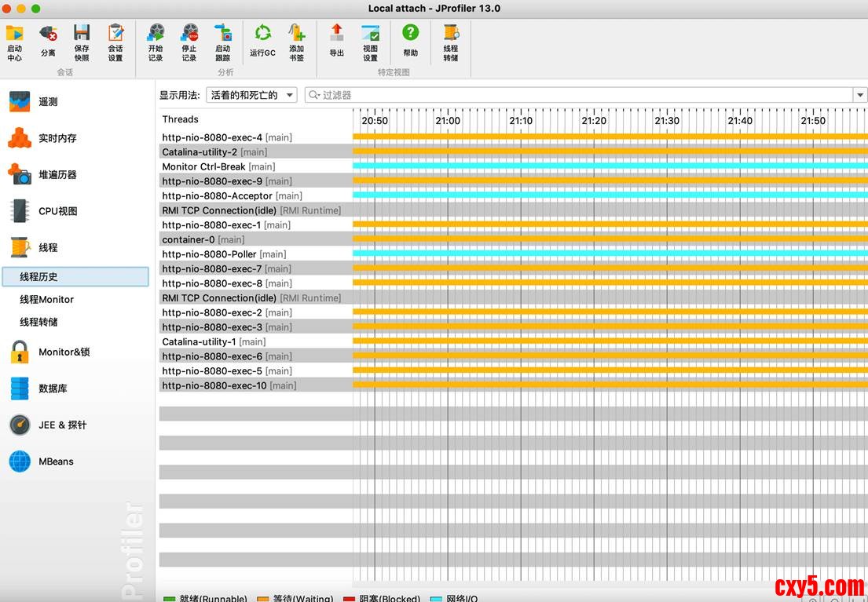Click the Detach session icon
The image size is (868, 602).
(x=48, y=42)
